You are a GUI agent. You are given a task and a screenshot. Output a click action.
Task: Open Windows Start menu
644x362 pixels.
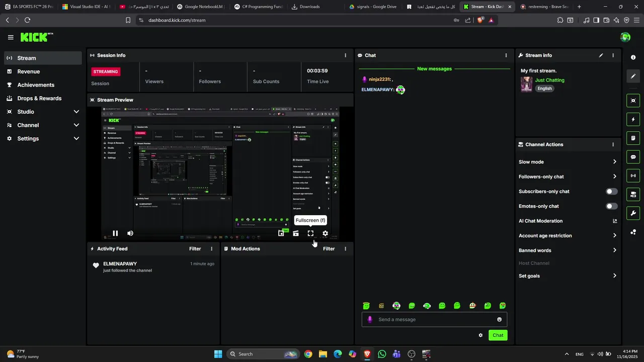(218, 354)
